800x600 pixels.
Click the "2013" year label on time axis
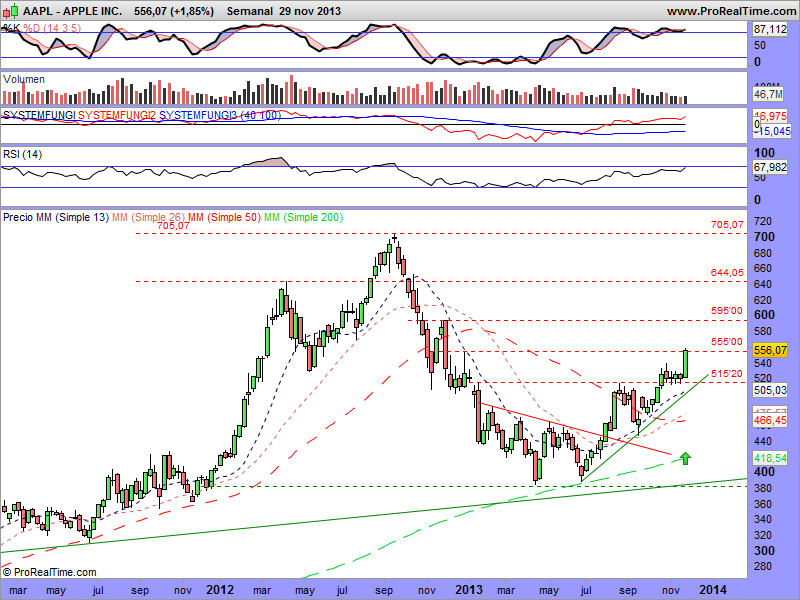click(469, 590)
